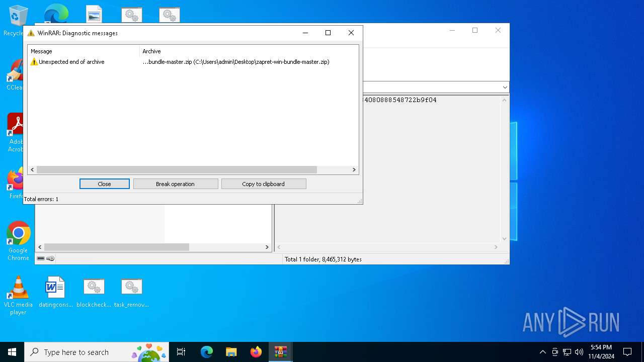Click the disk drive icon in WinRAR status bar
The image size is (644, 362).
point(41,258)
